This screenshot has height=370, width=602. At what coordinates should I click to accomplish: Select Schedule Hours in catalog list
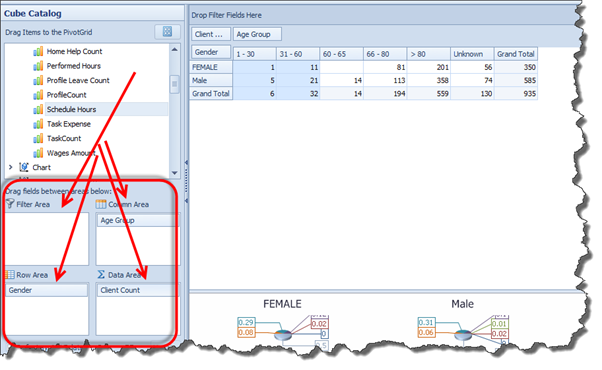[x=71, y=109]
